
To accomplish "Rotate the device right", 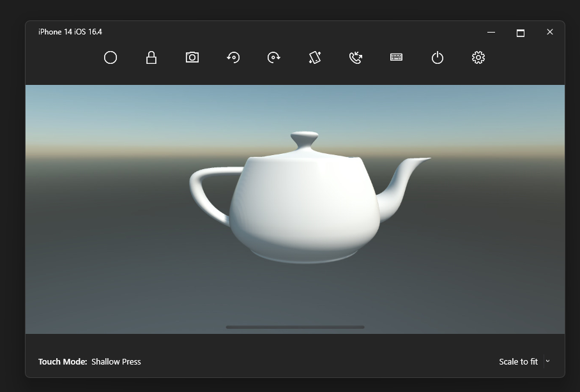I will click(274, 58).
